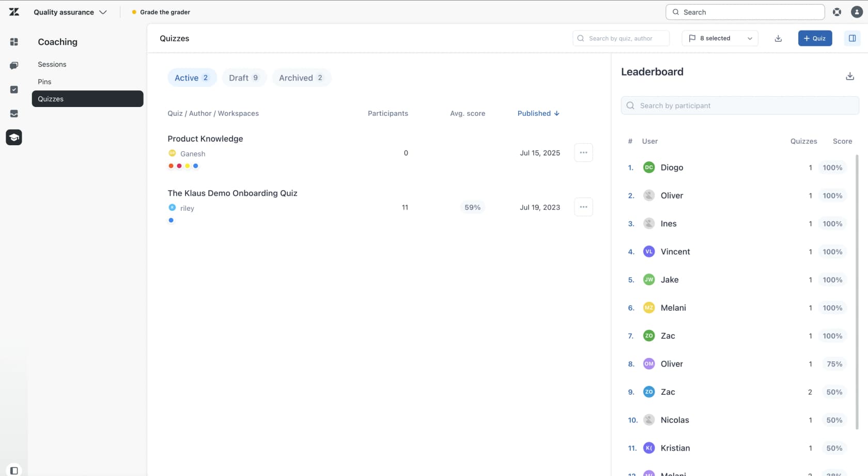Download quizzes list icon in toolbar
This screenshot has width=868, height=476.
pos(778,38)
